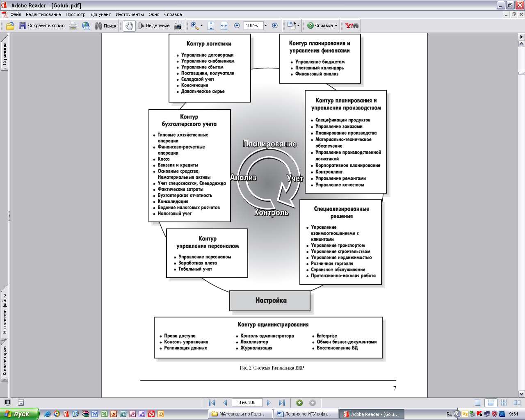Decrease zoom with the minus button

coord(237,25)
